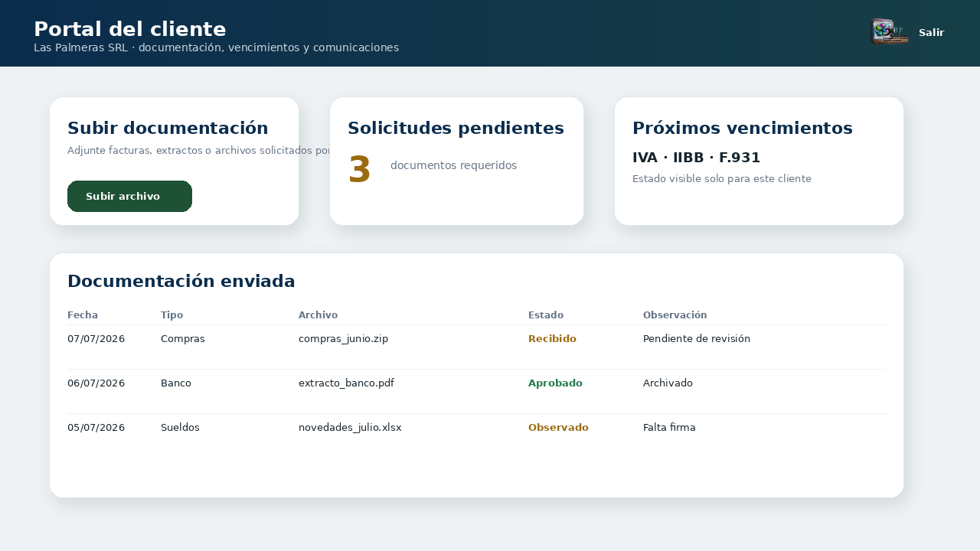Select the Banco type cell
The height and width of the screenshot is (551, 980).
point(176,383)
